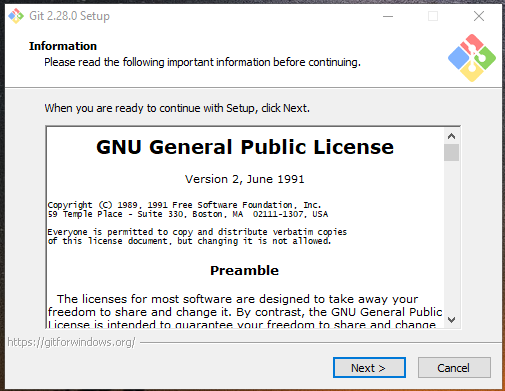
Task: Click the '59 Temple Place' address line
Action: (188, 214)
